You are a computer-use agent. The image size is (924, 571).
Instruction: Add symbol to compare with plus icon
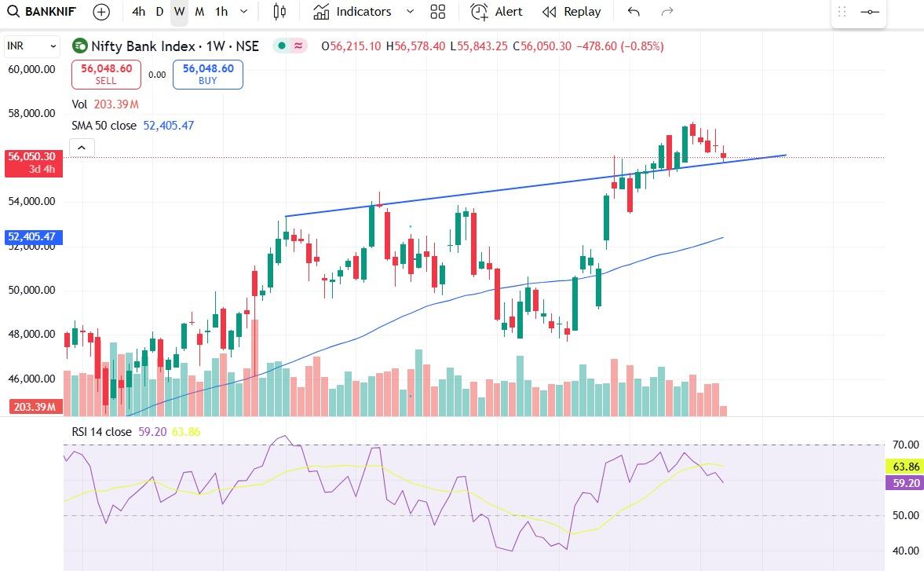click(101, 12)
